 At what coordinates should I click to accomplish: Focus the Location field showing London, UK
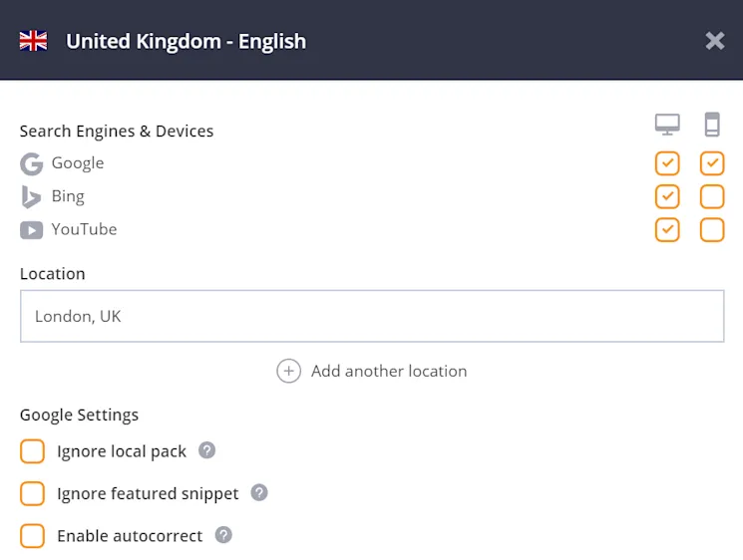click(372, 317)
